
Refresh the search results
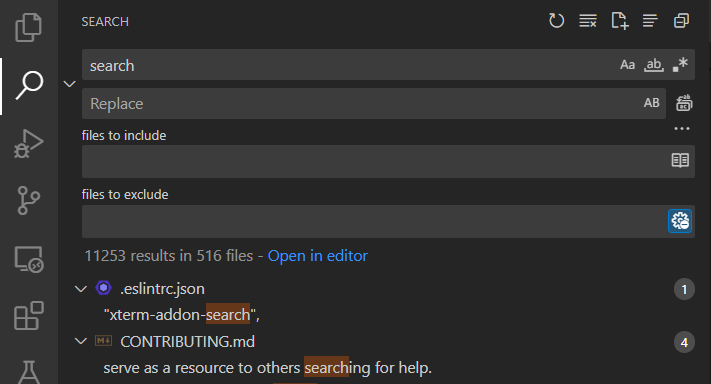(x=556, y=20)
